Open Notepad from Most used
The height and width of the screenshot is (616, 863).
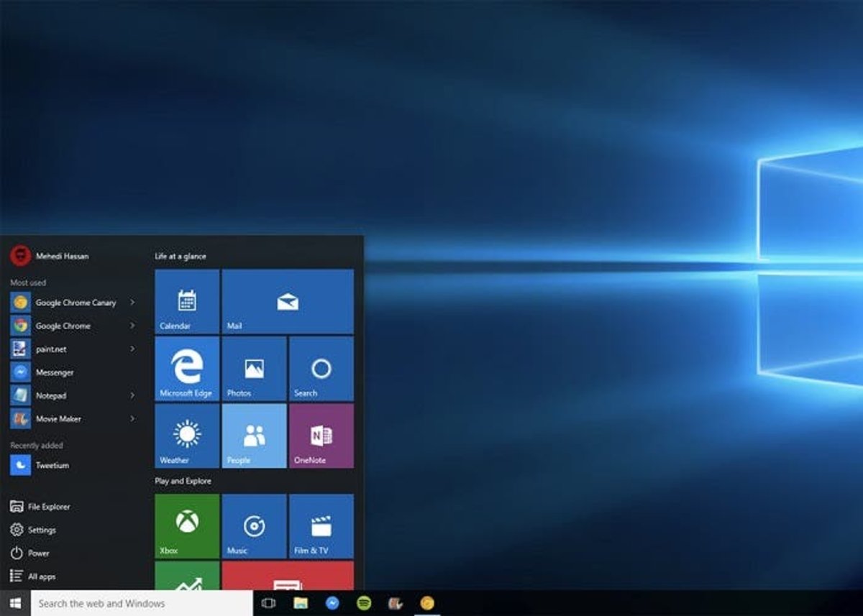point(73,395)
